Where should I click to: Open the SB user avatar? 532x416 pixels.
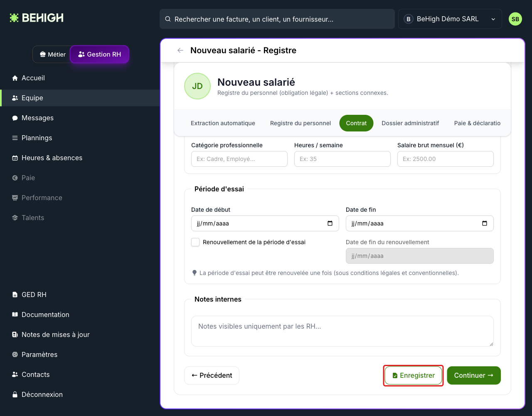(x=515, y=19)
